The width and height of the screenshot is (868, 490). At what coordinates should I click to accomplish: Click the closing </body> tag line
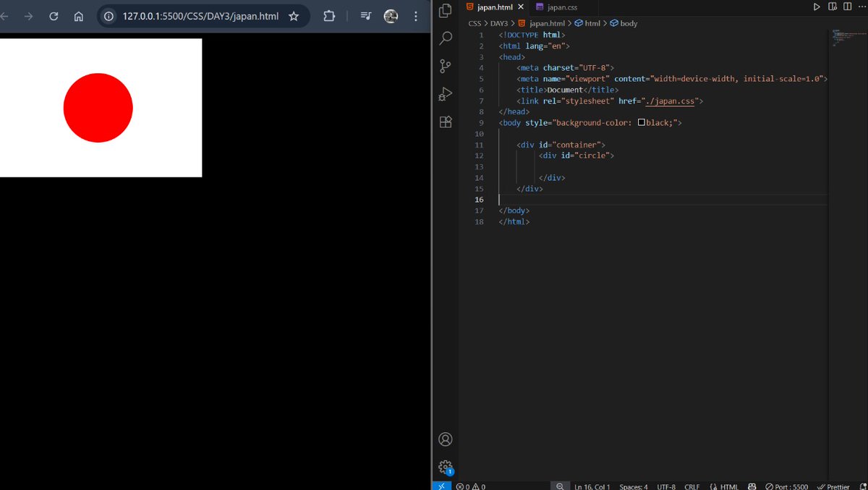point(514,211)
